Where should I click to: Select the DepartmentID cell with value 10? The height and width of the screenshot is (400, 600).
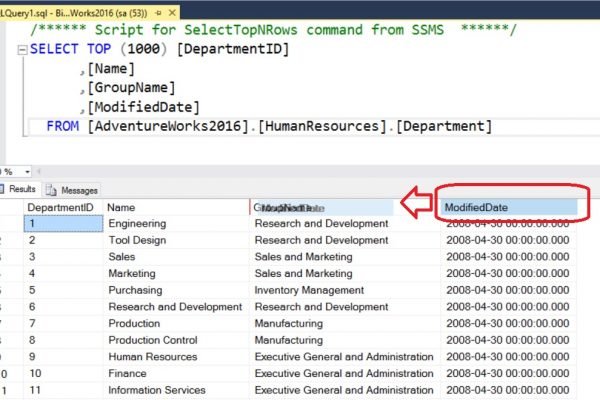[64, 374]
